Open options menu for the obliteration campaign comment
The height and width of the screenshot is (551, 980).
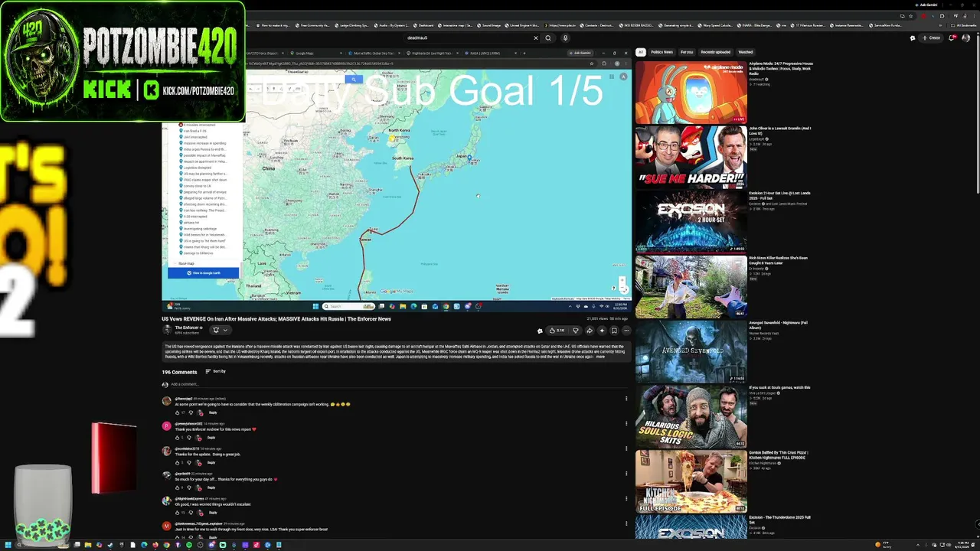[626, 399]
